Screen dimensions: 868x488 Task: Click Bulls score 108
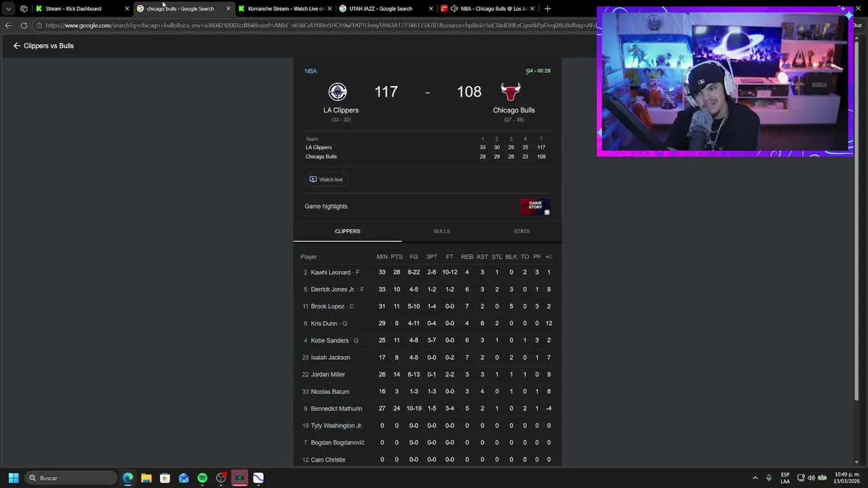(x=469, y=91)
